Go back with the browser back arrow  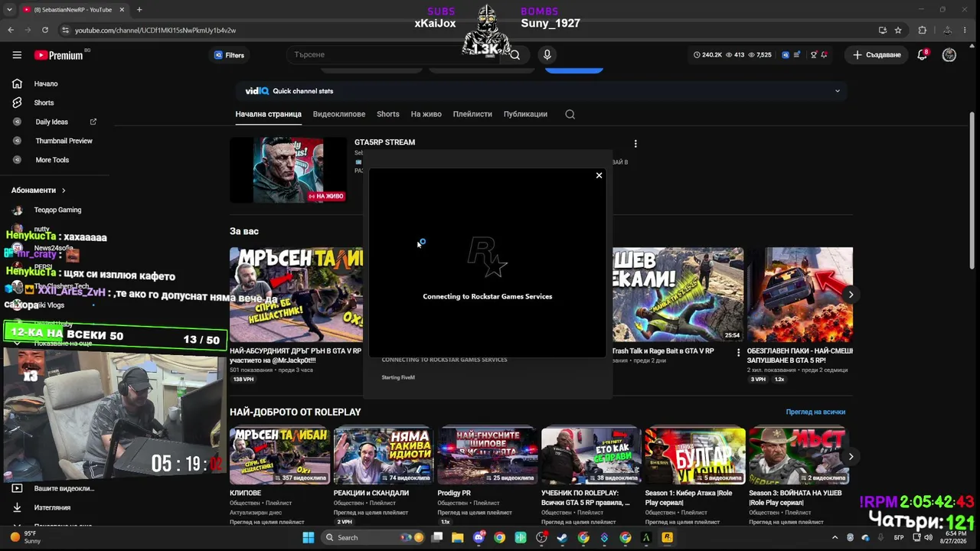[x=11, y=30]
